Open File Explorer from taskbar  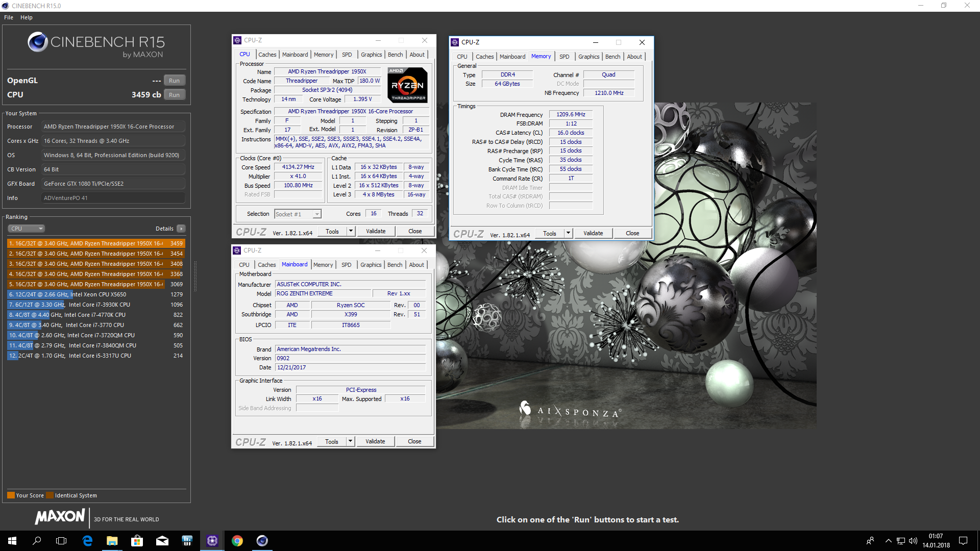[112, 541]
